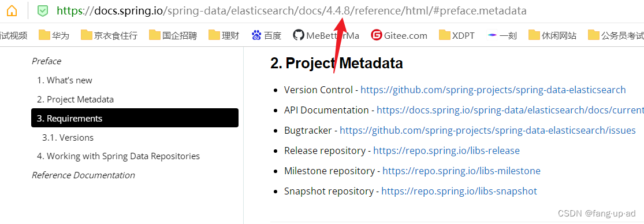Open the 一刻 bookmark
Screen dimensions: 644x224
502,35
